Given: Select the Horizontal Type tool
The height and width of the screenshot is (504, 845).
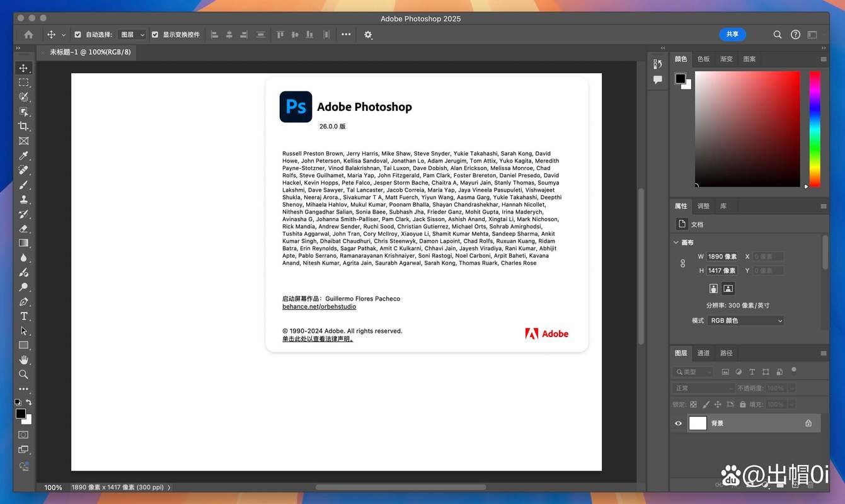Looking at the screenshot, I should [x=23, y=316].
